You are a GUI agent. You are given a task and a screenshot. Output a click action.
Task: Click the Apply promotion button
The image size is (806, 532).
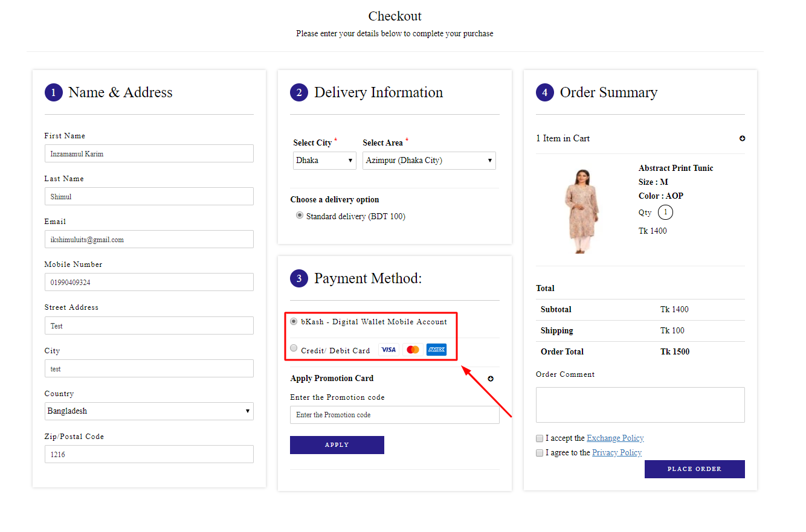pyautogui.click(x=337, y=445)
